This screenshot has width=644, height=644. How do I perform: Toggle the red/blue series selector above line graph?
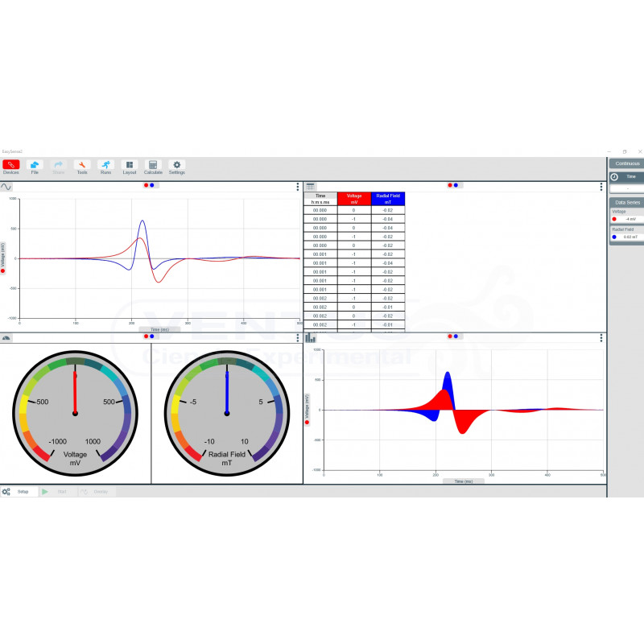point(149,185)
